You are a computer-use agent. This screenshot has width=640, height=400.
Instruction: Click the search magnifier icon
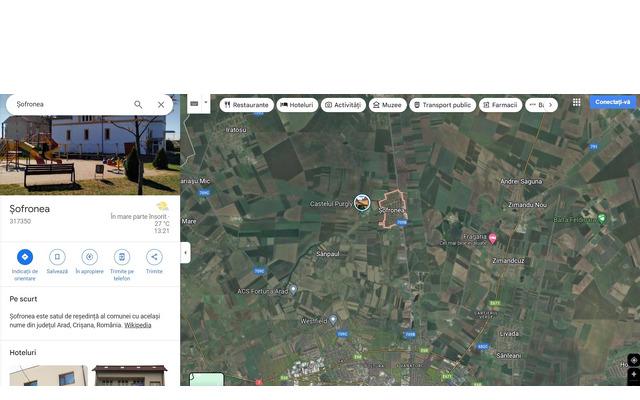(138, 104)
